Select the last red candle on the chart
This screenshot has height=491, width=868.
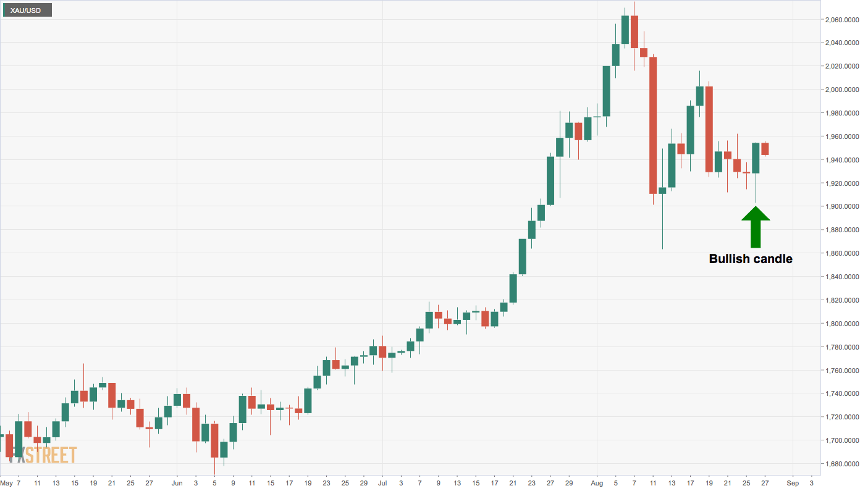[x=765, y=149]
